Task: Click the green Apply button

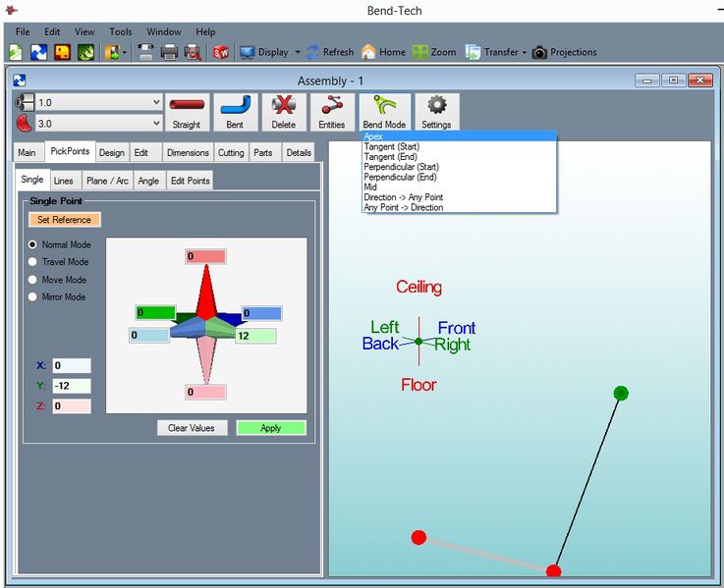Action: coord(271,428)
